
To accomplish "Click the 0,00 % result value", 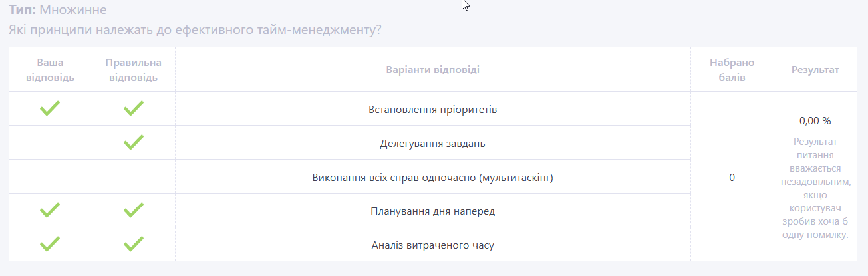I will coord(815,121).
